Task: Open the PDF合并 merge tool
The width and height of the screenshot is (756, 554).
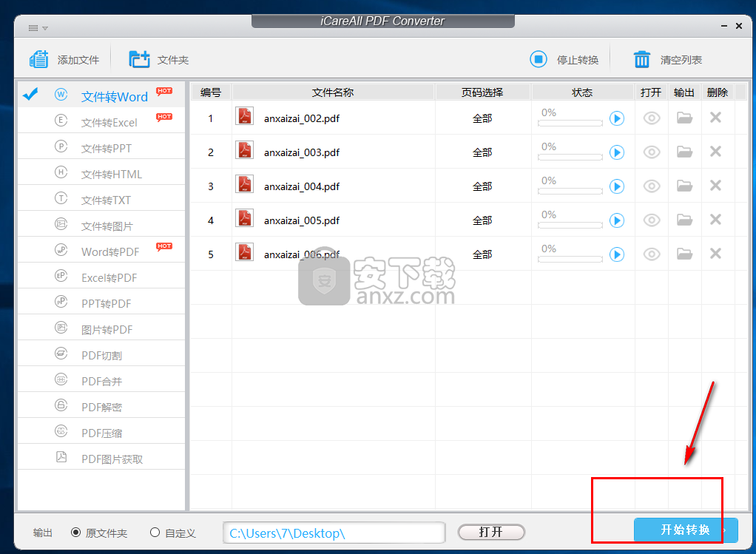Action: (101, 380)
